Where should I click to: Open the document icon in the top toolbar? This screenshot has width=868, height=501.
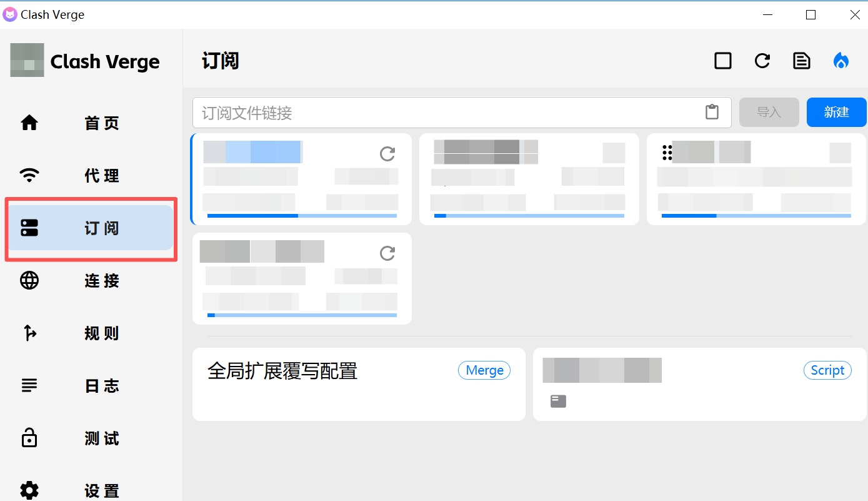click(801, 61)
